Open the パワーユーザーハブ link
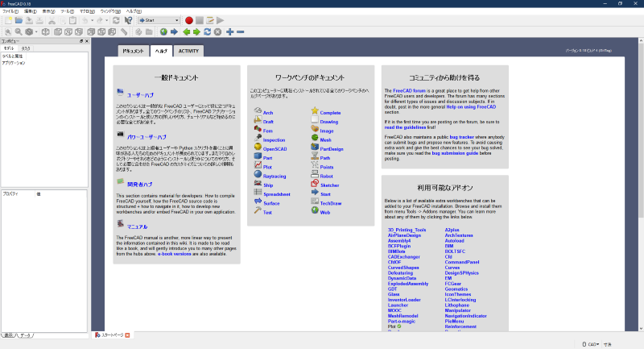The image size is (644, 349). 147,137
